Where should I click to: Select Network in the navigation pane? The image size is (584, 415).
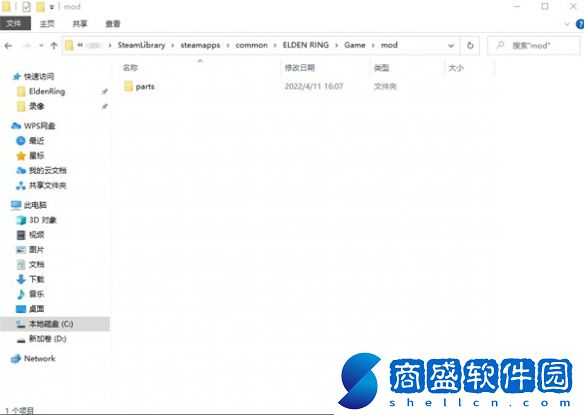click(39, 358)
